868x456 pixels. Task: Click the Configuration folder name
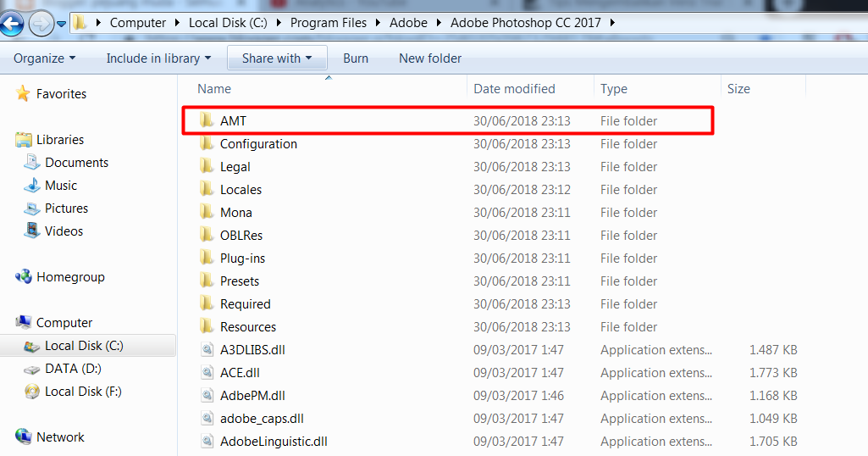(258, 143)
